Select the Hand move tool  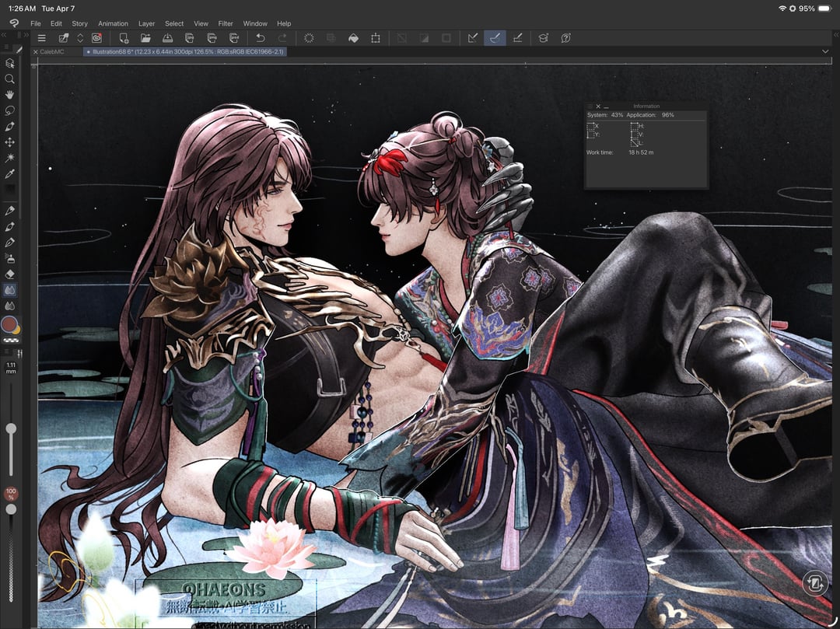[10, 94]
